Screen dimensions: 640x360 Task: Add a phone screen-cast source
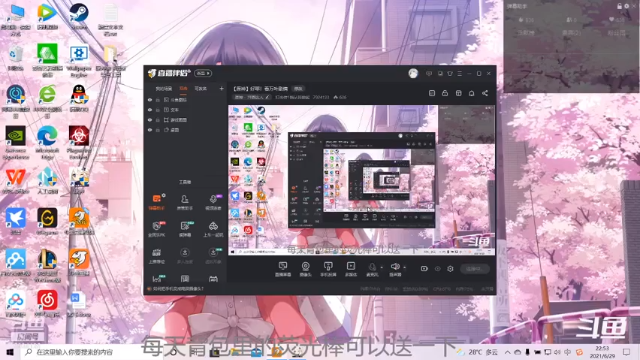click(328, 269)
